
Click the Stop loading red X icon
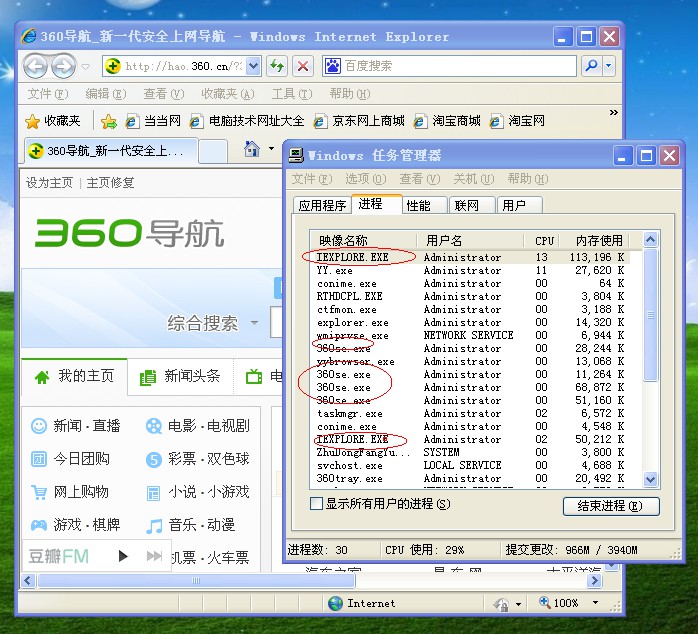point(303,66)
